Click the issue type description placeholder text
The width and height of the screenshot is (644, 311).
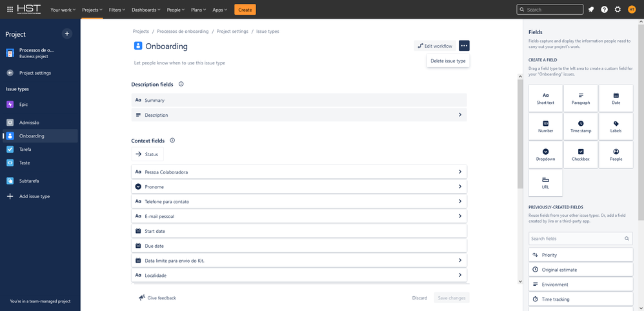coord(179,63)
